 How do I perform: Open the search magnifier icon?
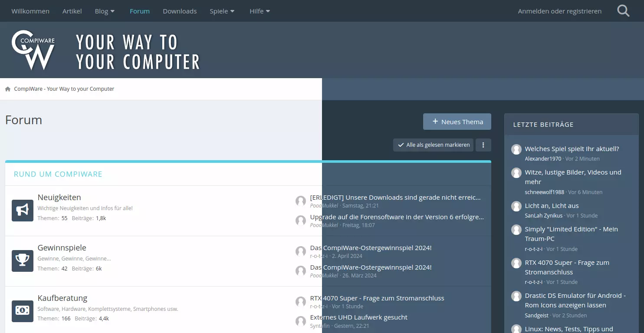pyautogui.click(x=623, y=11)
